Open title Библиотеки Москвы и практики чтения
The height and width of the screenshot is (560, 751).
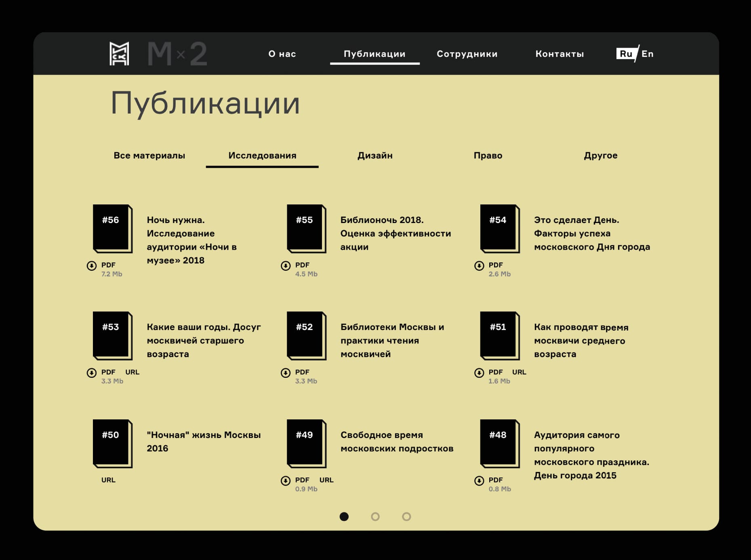click(x=392, y=341)
